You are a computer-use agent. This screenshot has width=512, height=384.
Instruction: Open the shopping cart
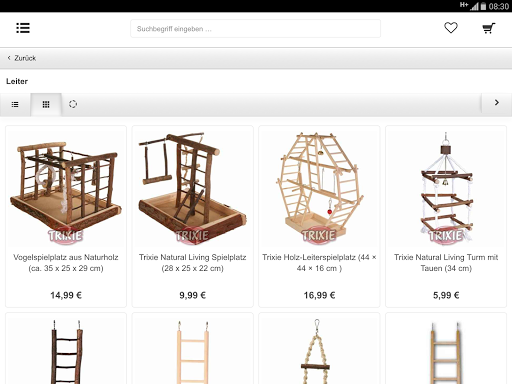point(488,28)
